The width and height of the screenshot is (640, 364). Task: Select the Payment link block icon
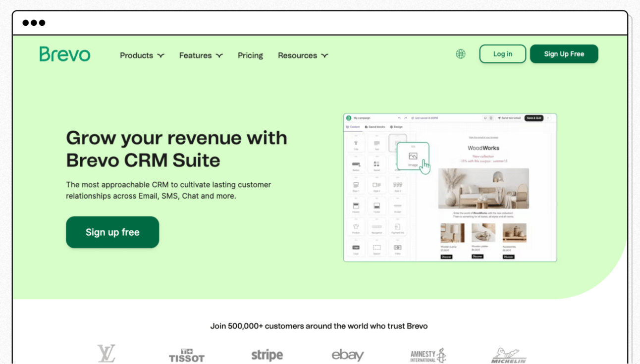[397, 227]
